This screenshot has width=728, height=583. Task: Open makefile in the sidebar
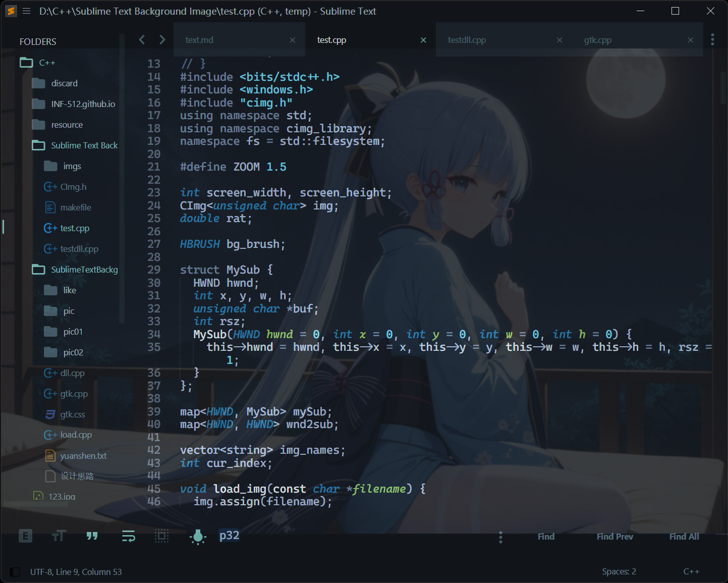click(x=76, y=207)
